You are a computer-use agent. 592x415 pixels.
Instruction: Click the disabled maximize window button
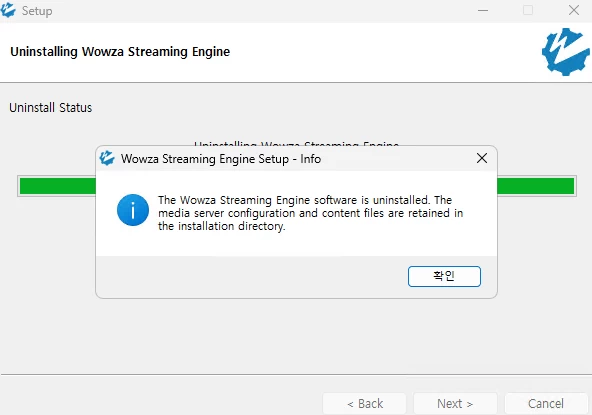(x=528, y=11)
